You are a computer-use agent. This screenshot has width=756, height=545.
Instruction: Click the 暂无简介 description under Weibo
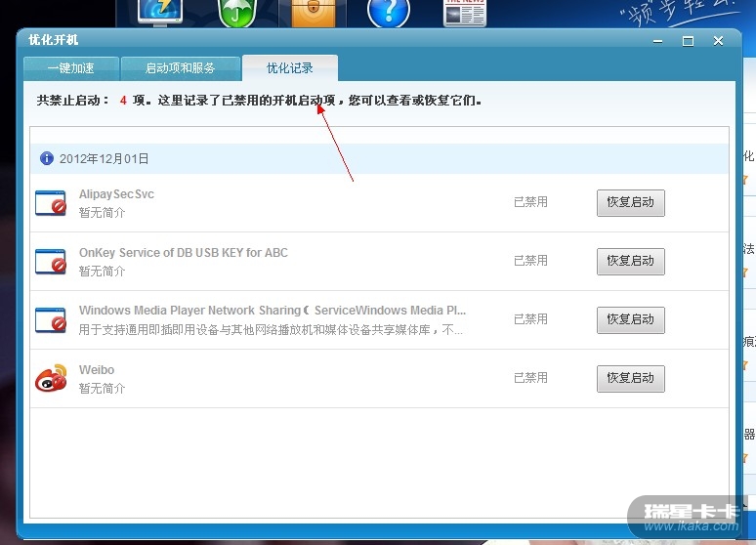point(102,389)
